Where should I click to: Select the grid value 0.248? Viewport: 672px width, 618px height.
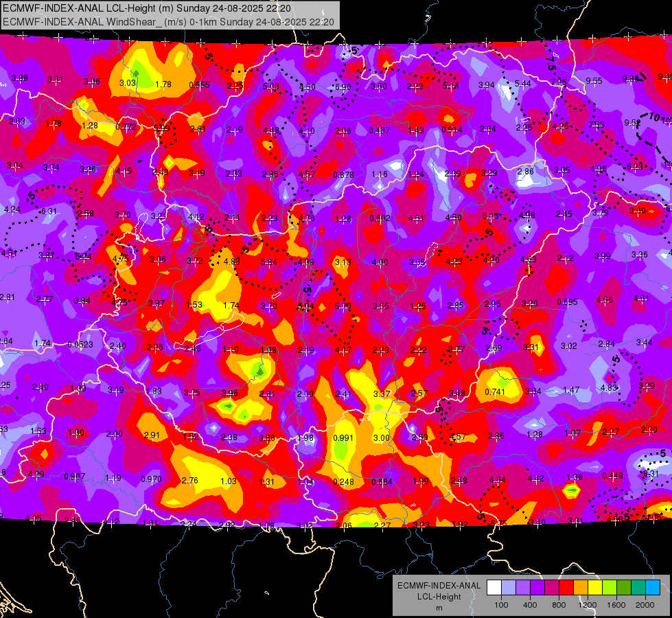pyautogui.click(x=344, y=482)
